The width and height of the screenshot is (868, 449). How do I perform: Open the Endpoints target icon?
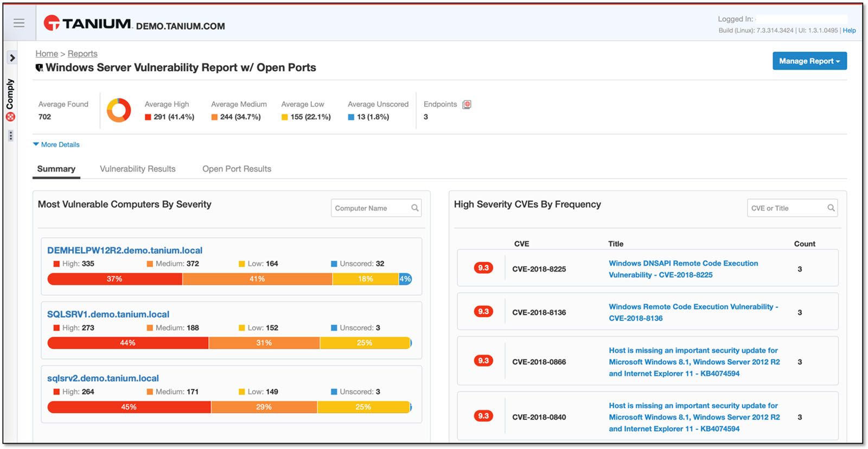coord(467,104)
